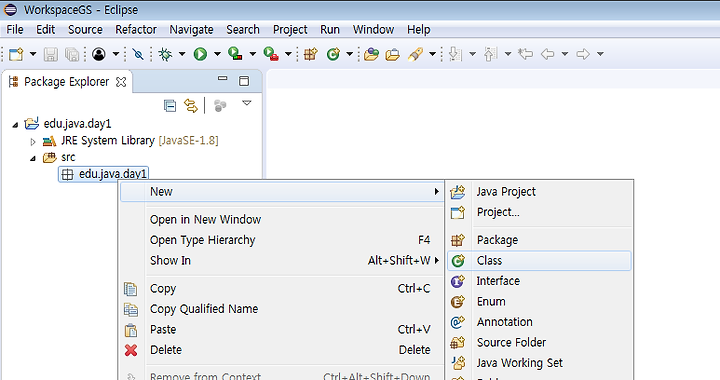Open the Refactor menu
Screen dimensions: 720x380
click(x=136, y=29)
